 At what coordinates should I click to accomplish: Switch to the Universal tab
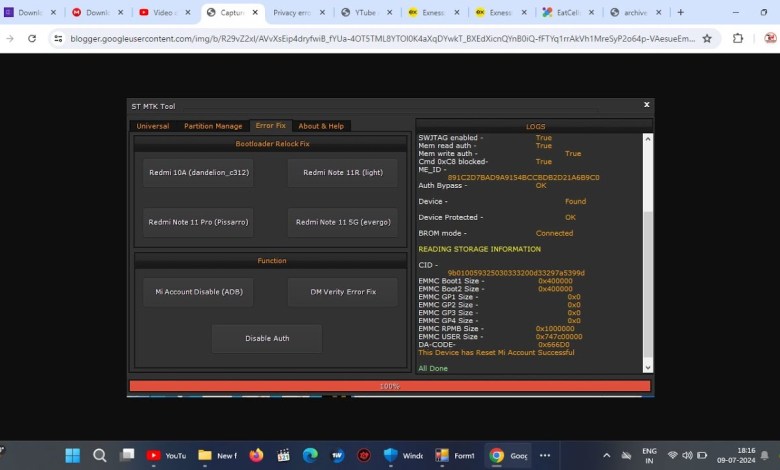click(152, 126)
